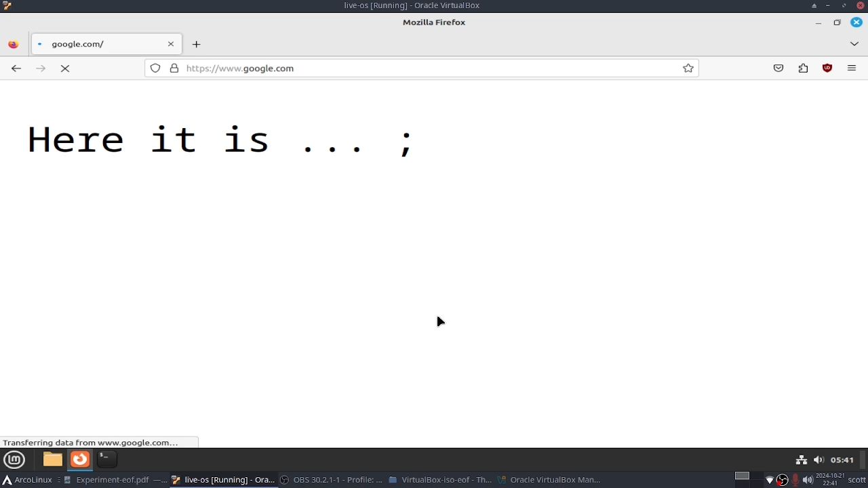This screenshot has height=488, width=868.
Task: Open a new tab with plus button
Action: [196, 44]
